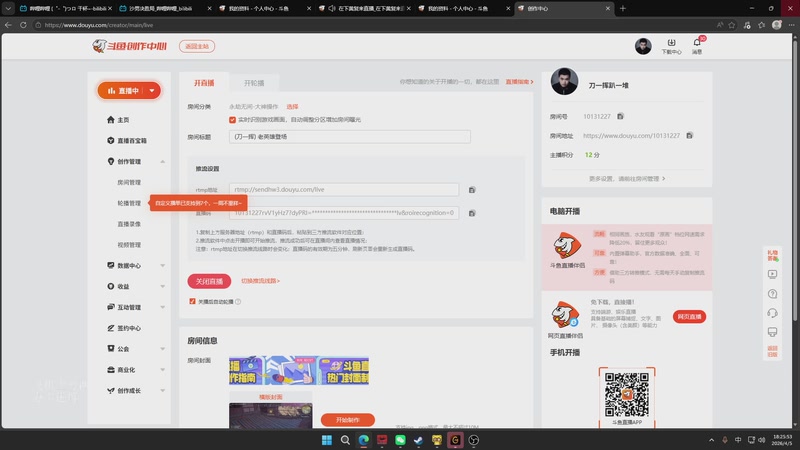
Task: Click the cover guide banner image
Action: (x=299, y=370)
